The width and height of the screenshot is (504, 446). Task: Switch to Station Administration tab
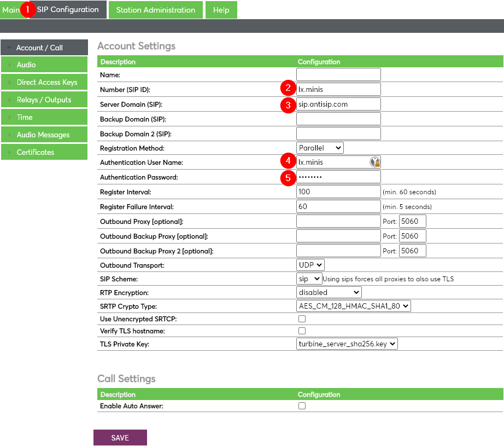(x=155, y=10)
